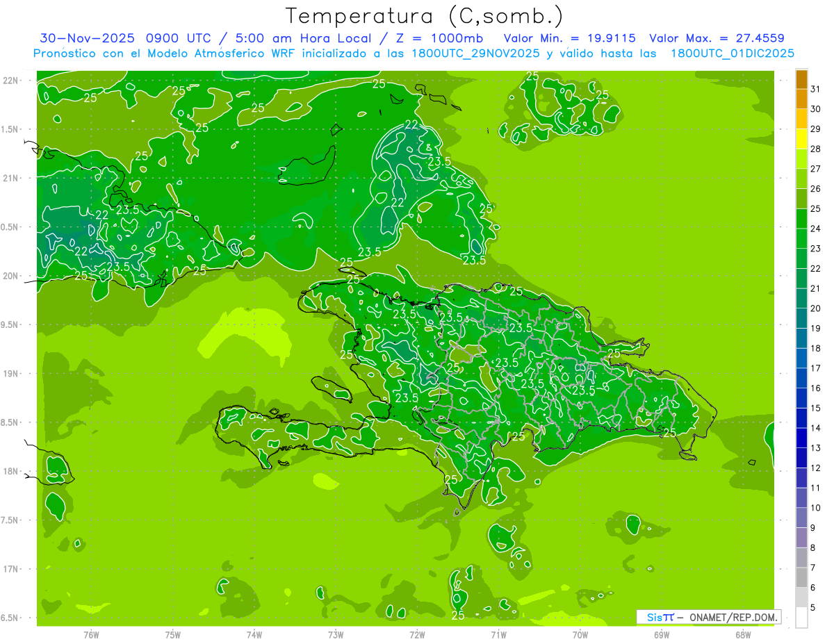
Task: Click the 76W longitude axis label
Action: coord(91,635)
